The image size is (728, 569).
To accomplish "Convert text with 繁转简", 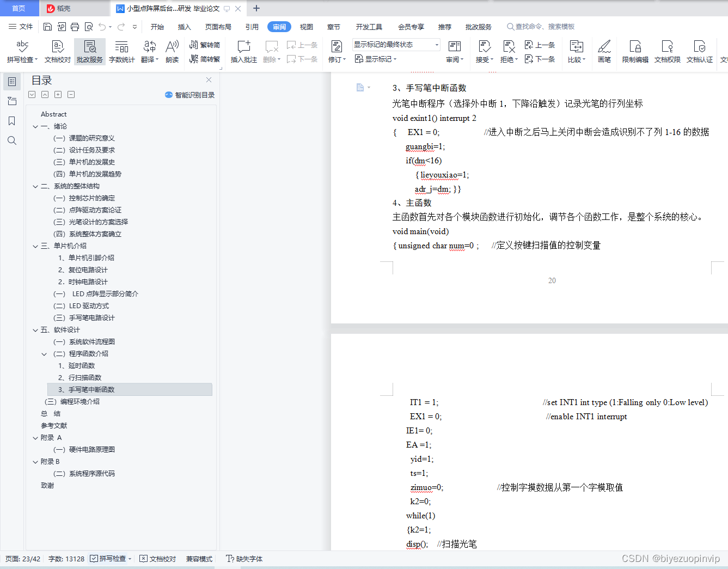I will [x=205, y=45].
